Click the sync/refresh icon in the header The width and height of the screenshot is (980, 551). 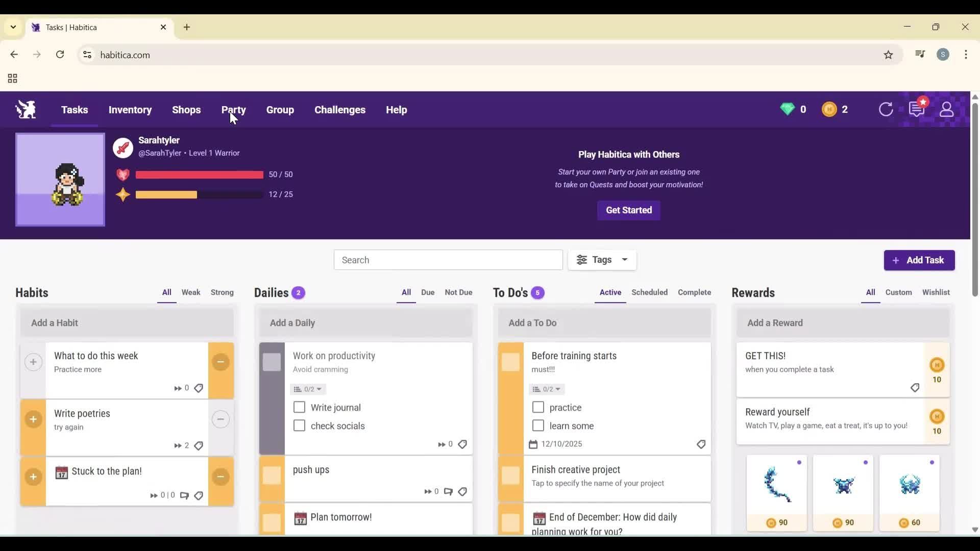pos(887,110)
